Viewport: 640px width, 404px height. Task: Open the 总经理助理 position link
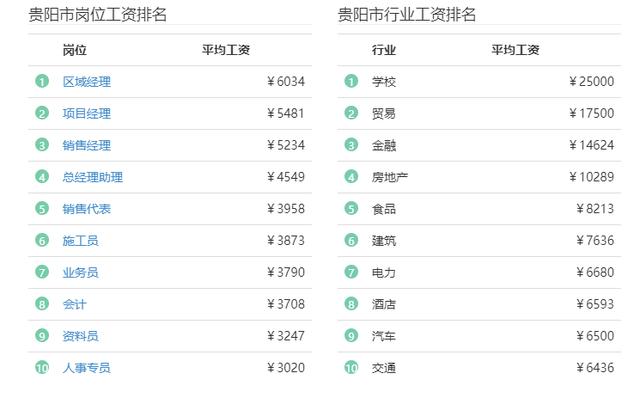(x=92, y=177)
